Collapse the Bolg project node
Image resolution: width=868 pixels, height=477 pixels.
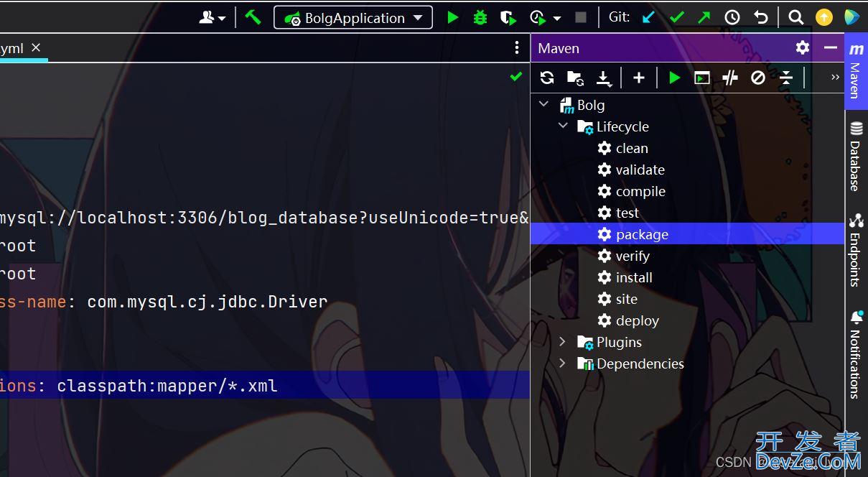click(544, 104)
